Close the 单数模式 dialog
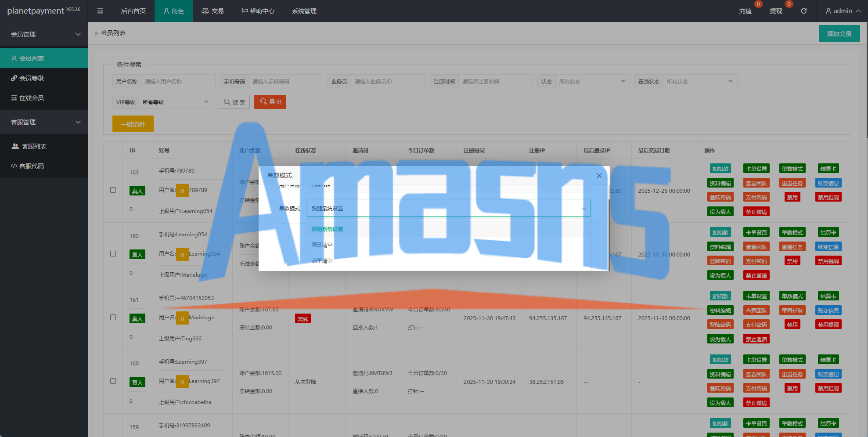The image size is (868, 437). 599,176
